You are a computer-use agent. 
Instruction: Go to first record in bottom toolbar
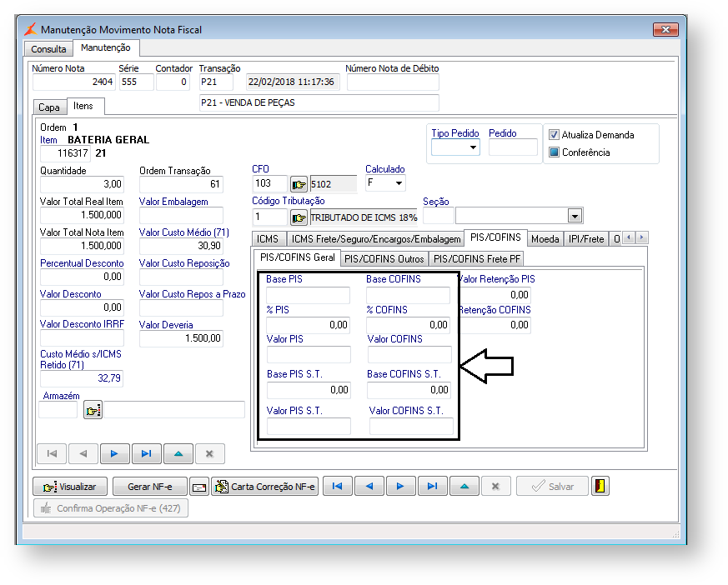[x=337, y=486]
